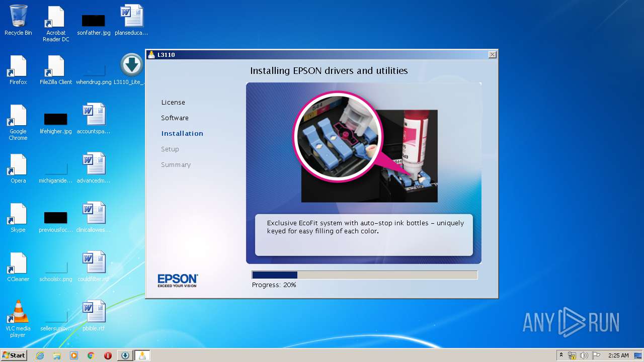This screenshot has width=644, height=362.
Task: Click the Summary step in installer
Action: 176,164
